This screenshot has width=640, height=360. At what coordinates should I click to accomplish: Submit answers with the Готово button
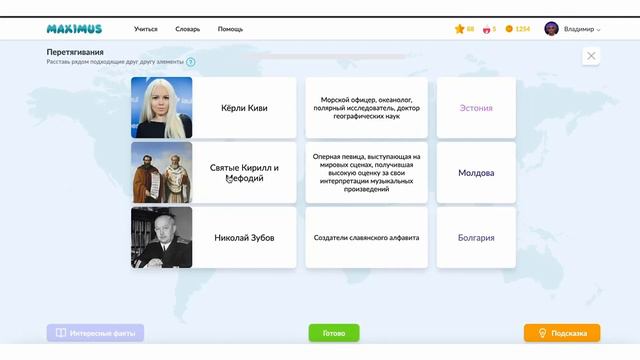pyautogui.click(x=334, y=333)
